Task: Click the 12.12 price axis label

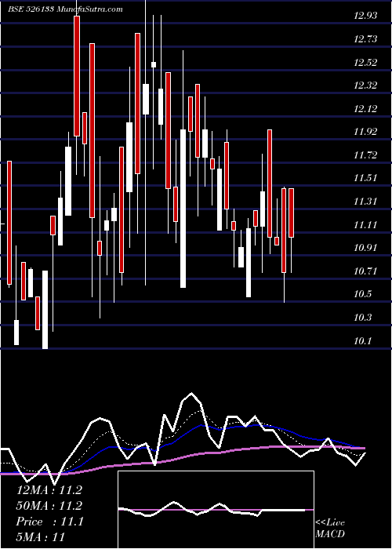Action: [x=365, y=108]
